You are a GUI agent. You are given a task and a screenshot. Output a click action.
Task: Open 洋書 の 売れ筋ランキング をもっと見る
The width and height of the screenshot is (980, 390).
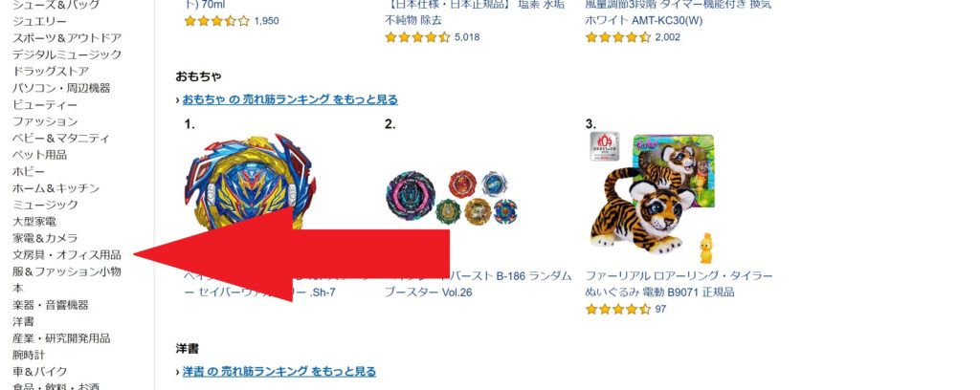279,371
